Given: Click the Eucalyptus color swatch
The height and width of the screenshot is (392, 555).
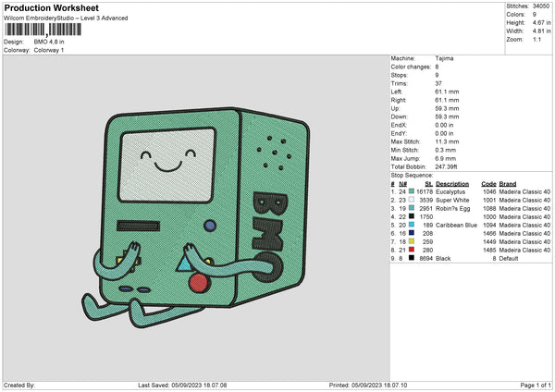Looking at the screenshot, I should (x=412, y=191).
